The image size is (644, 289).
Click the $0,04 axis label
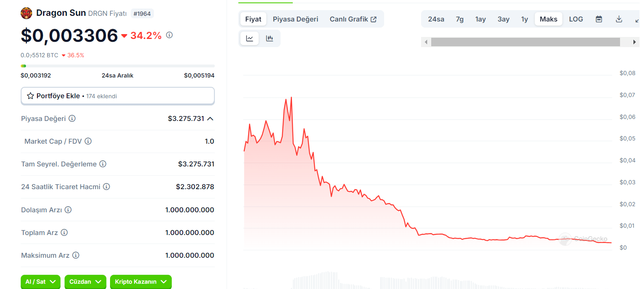pyautogui.click(x=627, y=160)
